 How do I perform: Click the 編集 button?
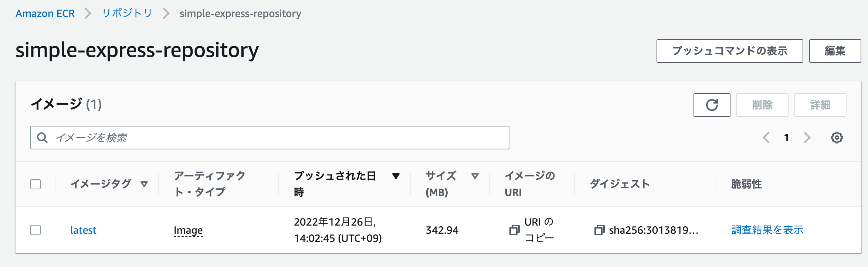click(x=835, y=51)
